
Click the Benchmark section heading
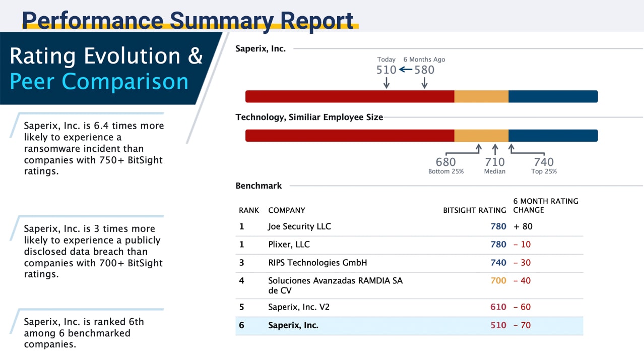(x=259, y=186)
